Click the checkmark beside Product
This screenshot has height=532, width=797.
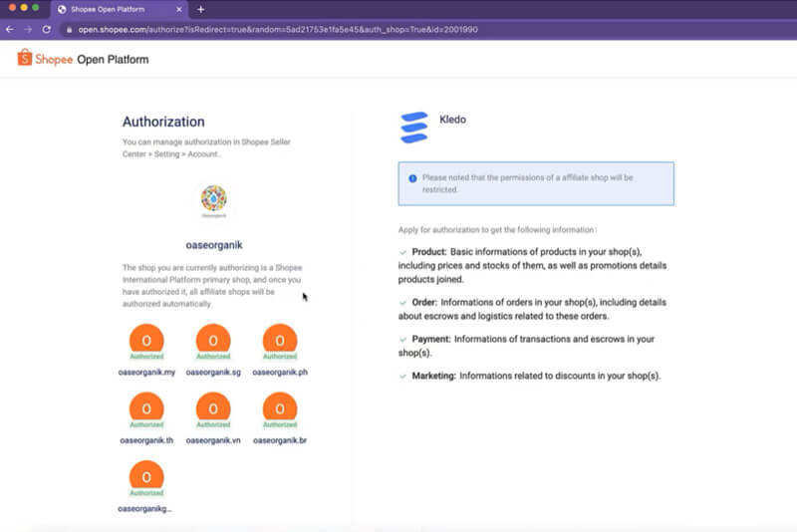click(403, 252)
